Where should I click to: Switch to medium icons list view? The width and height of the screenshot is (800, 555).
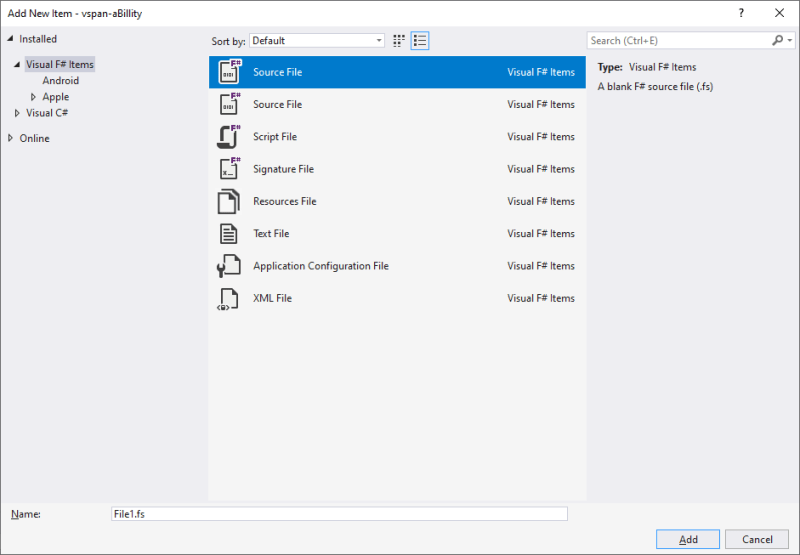(x=420, y=41)
